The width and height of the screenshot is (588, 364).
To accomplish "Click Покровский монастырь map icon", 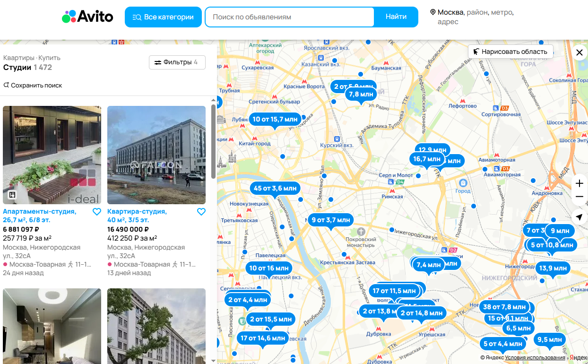I will pos(361,232).
